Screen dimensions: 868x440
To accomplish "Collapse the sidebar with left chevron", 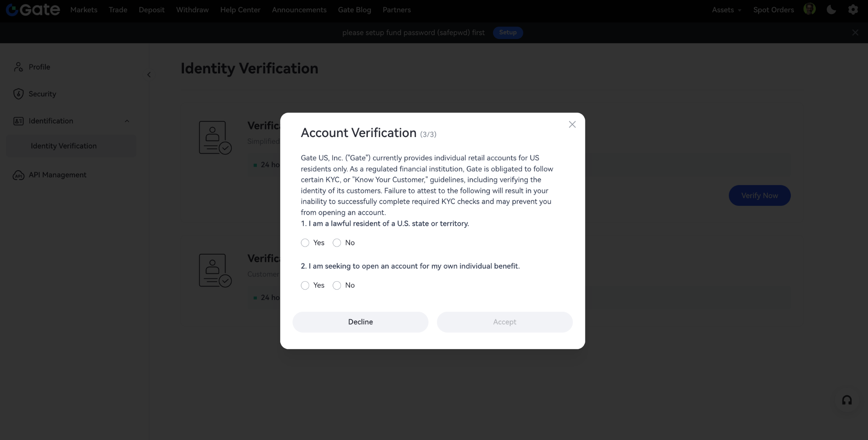I will 149,75.
